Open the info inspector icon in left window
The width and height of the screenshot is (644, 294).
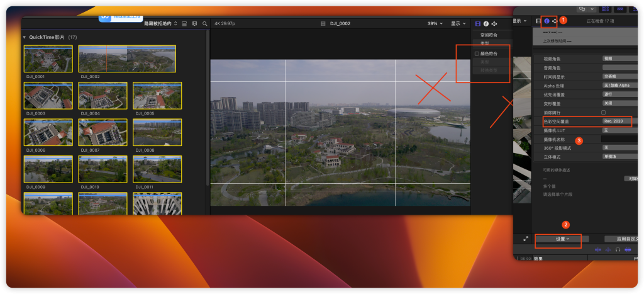pyautogui.click(x=486, y=24)
